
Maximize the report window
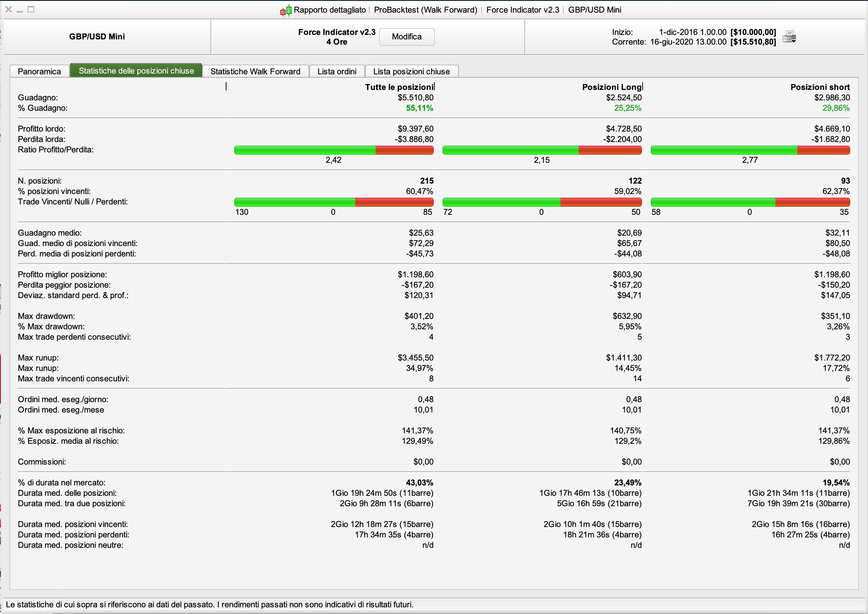click(x=31, y=9)
